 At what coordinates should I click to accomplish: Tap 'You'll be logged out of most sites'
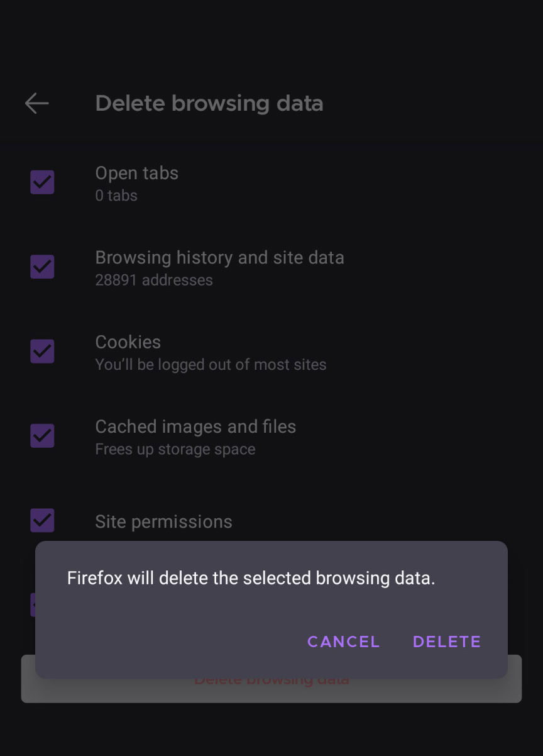(211, 364)
